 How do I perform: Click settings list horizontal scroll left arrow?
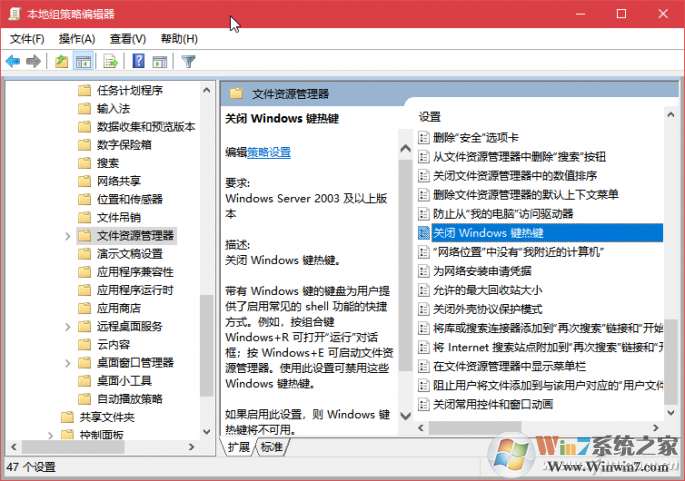click(x=421, y=428)
